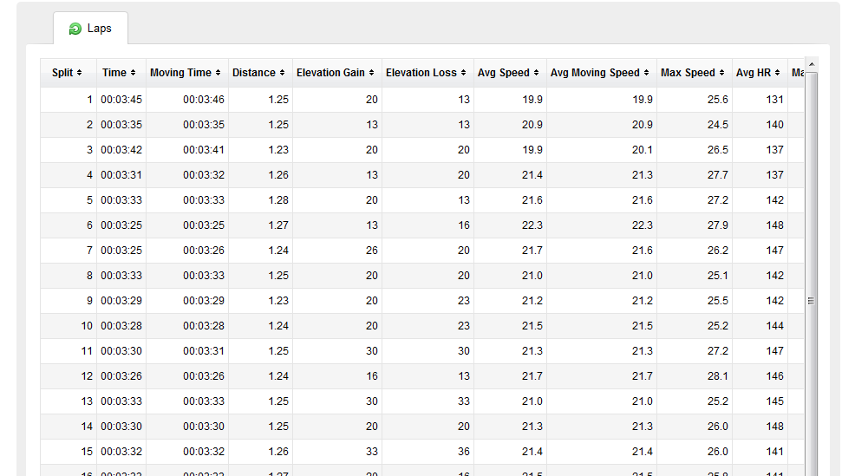
Task: Sort table by Avg HR header
Action: click(x=760, y=73)
